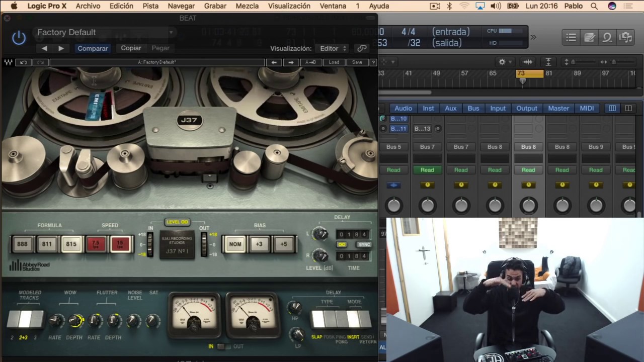This screenshot has height=362, width=644.
Task: Select tape formula 815
Action: click(71, 244)
